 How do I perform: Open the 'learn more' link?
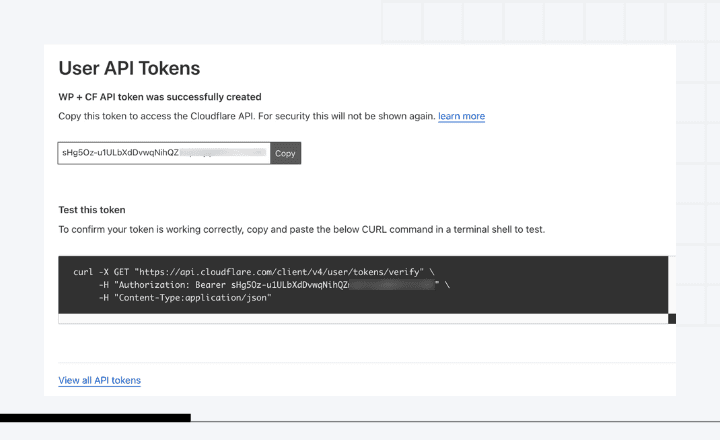[x=461, y=117]
